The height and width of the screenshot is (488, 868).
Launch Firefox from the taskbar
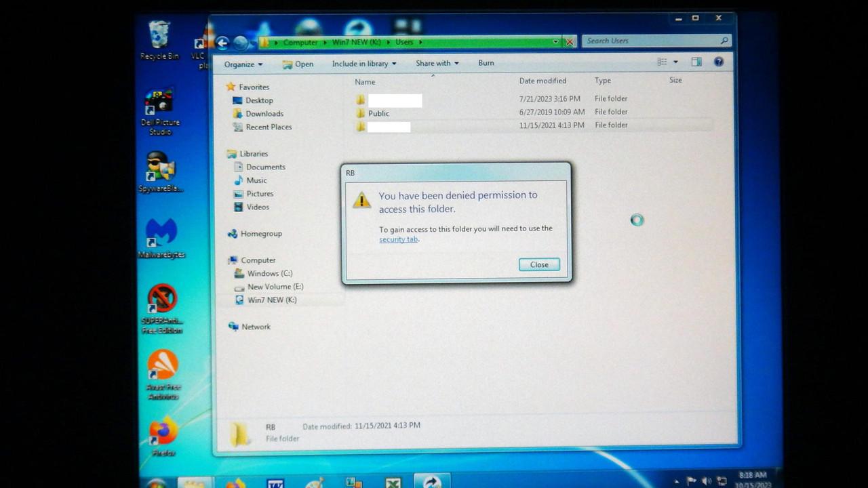pyautogui.click(x=235, y=483)
